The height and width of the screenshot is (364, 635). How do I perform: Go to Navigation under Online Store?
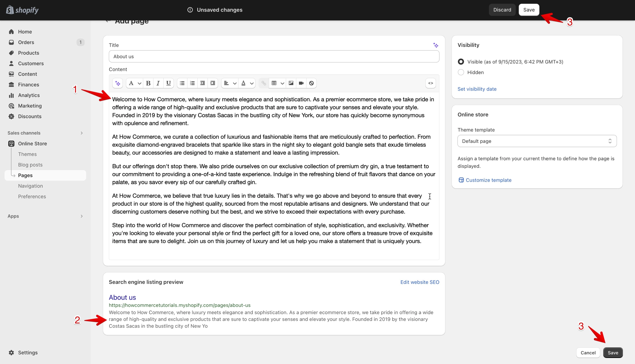(30, 186)
